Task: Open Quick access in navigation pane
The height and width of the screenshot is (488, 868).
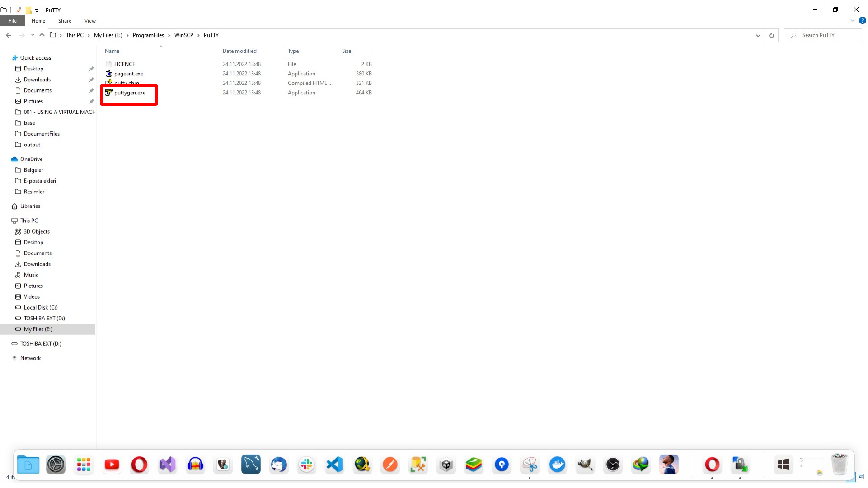Action: pos(36,58)
